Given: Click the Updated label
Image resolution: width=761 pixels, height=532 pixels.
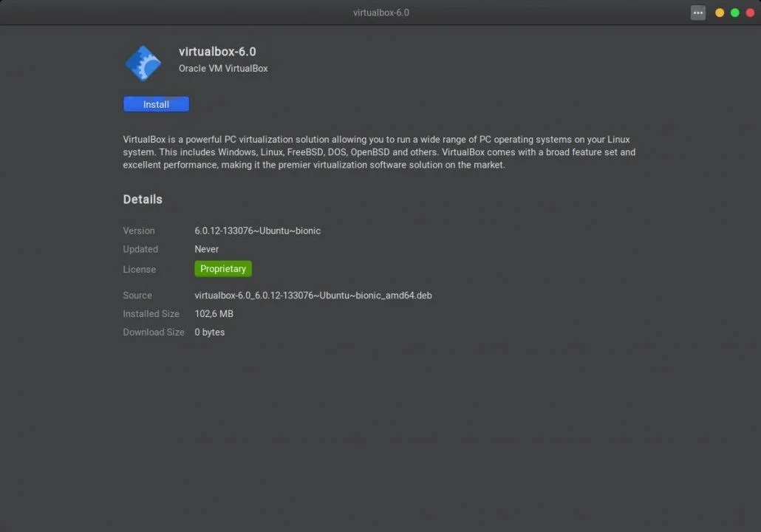Looking at the screenshot, I should click(140, 249).
